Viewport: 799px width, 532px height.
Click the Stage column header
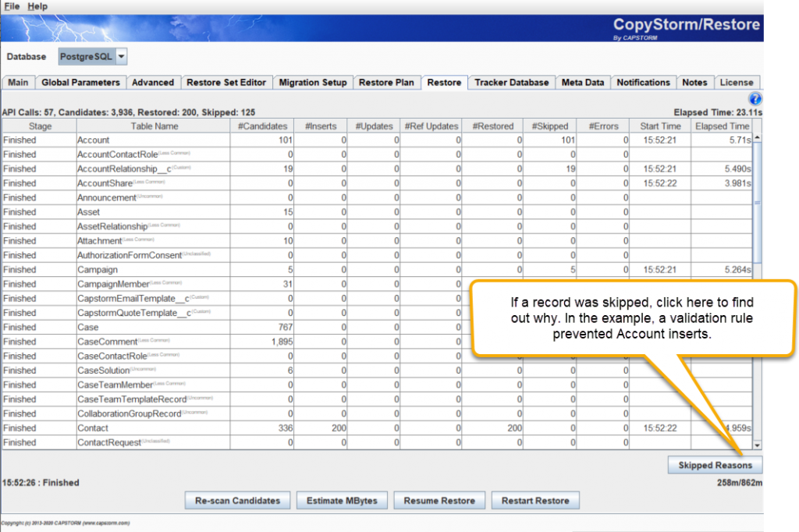[x=40, y=126]
